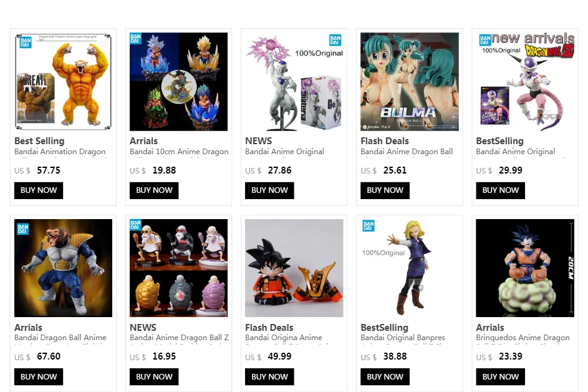Screen dimensions: 588x392
Task: Open the Master Roshi turtle shell figures image
Action: [x=178, y=268]
